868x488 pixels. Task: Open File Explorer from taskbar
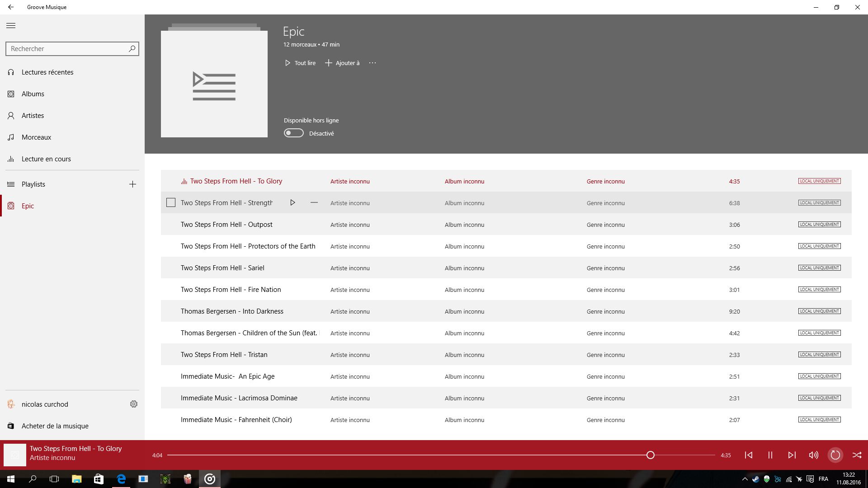[76, 479]
